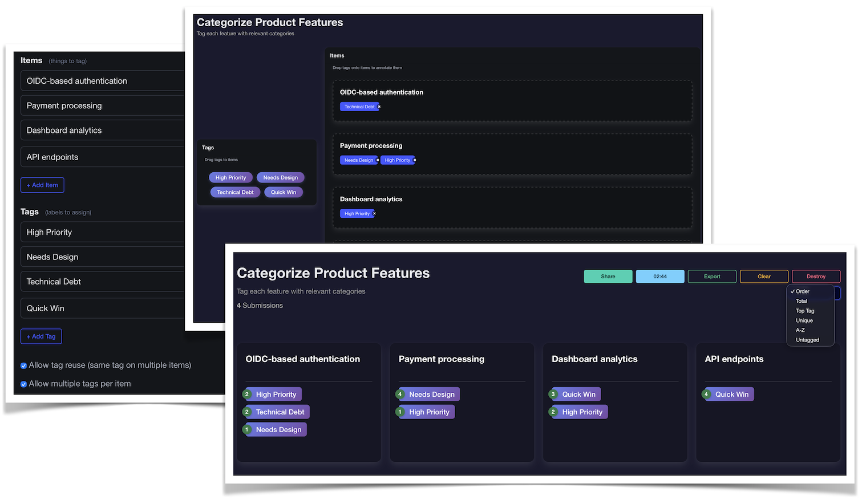Toggle Allow tag reuse checkbox
862x504 pixels.
(23, 366)
